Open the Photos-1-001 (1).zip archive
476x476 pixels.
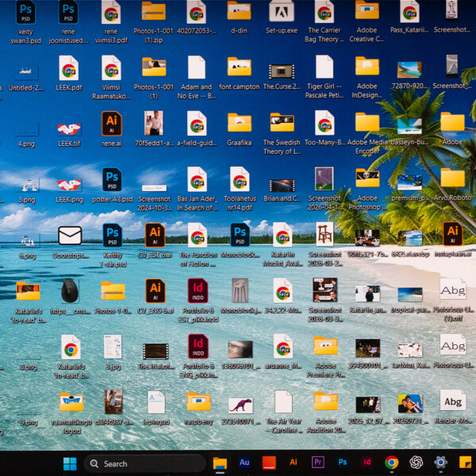click(x=154, y=12)
